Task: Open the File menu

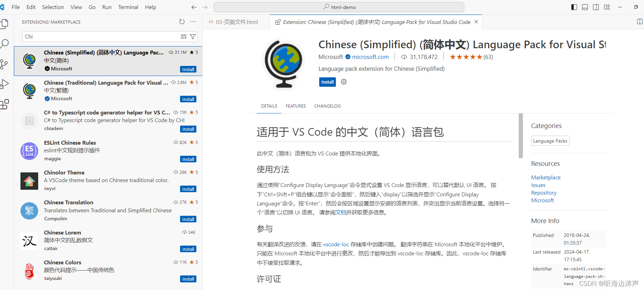Action: tap(16, 7)
